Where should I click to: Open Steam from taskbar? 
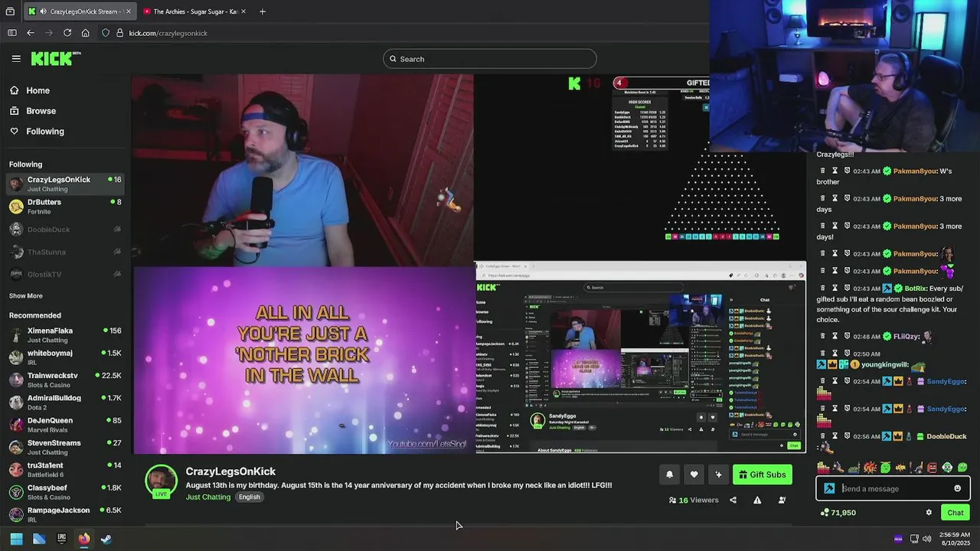coord(106,539)
